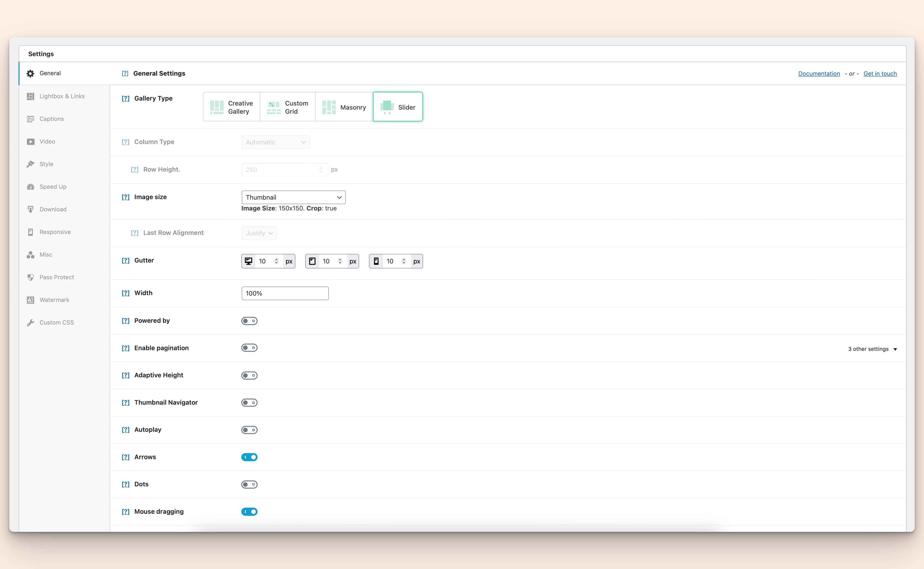Viewport: 924px width, 569px height.
Task: Toggle the Thumbnail Navigator switch
Action: click(x=249, y=402)
